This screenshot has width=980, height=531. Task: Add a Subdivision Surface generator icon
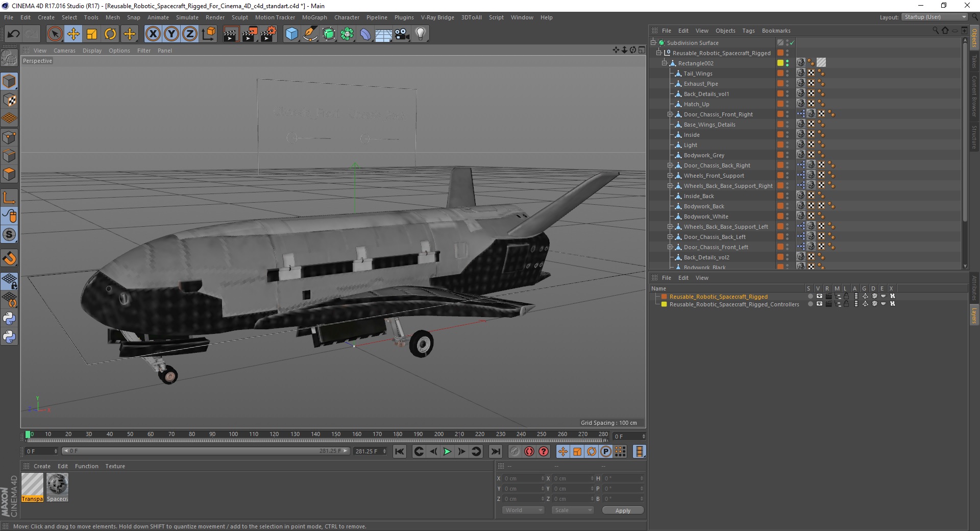[x=329, y=34]
